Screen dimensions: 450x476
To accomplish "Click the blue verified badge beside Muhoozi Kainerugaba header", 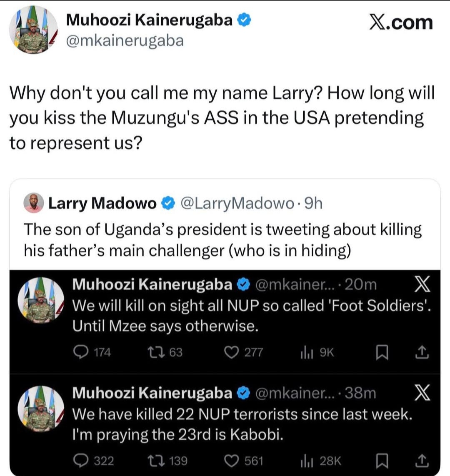I will (x=244, y=20).
